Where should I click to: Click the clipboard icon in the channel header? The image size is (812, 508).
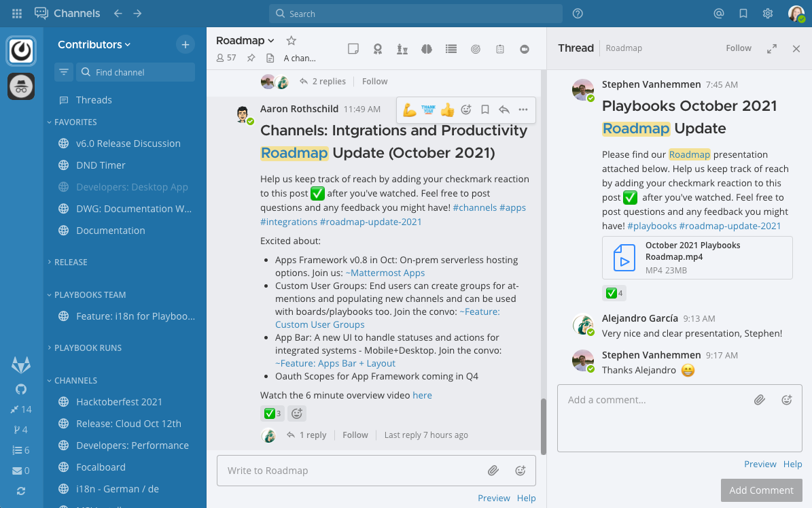point(499,48)
